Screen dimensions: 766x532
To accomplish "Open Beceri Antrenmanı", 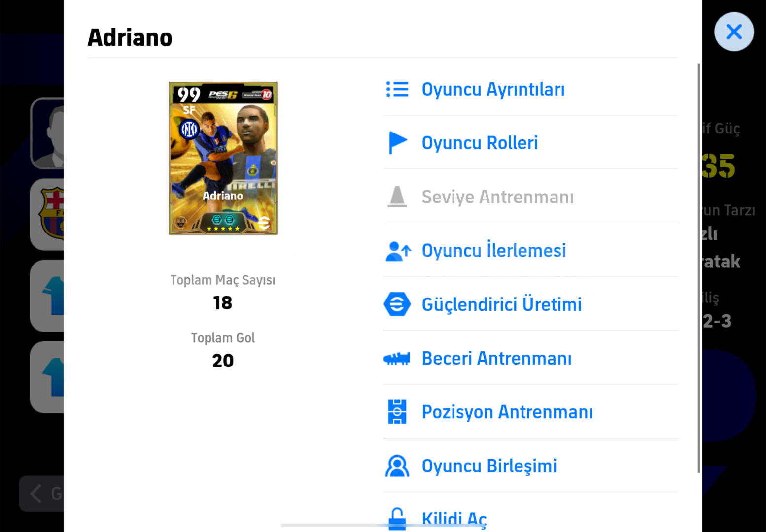I will (x=530, y=358).
